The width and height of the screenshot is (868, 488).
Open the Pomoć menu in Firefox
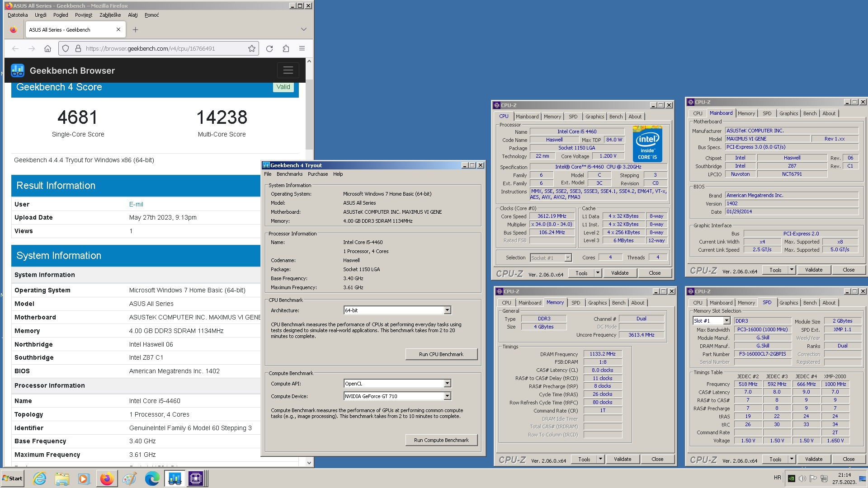point(151,15)
